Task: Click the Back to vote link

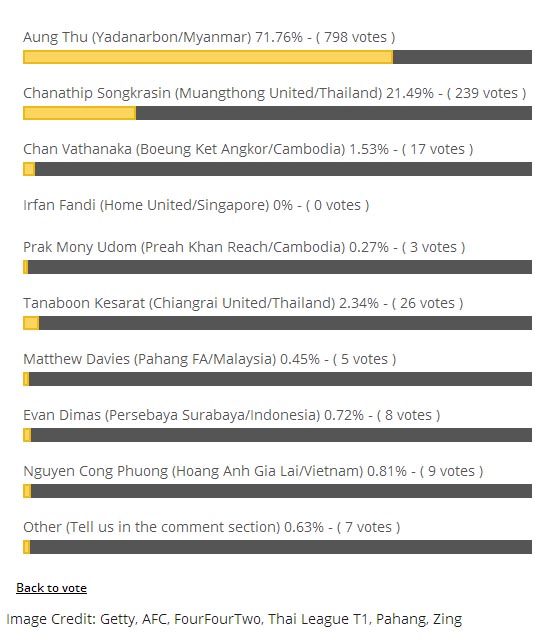Action: click(51, 588)
